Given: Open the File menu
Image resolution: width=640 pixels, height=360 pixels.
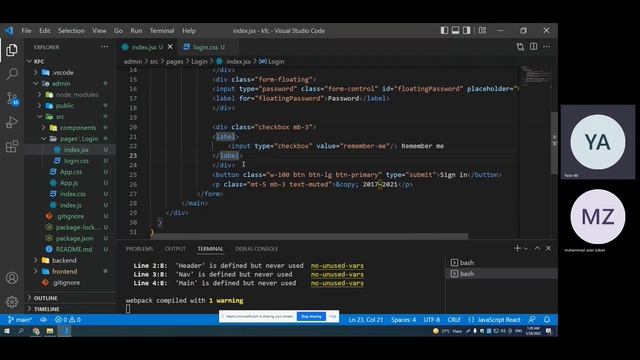Looking at the screenshot, I should click(x=26, y=31).
